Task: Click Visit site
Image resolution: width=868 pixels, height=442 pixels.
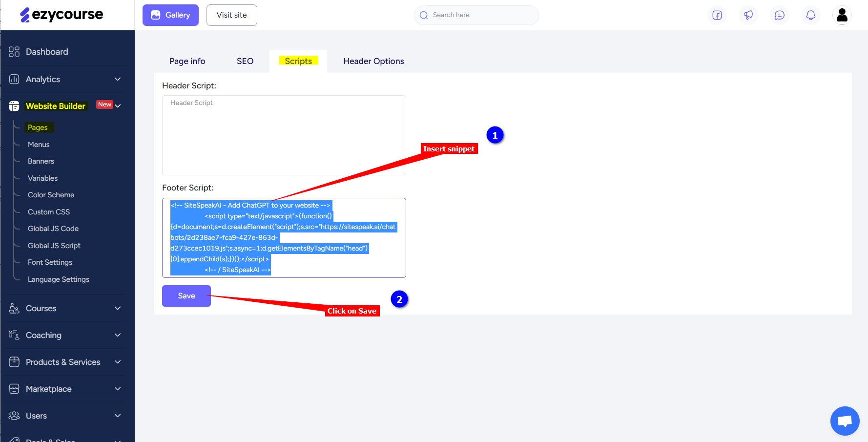Action: pos(231,15)
